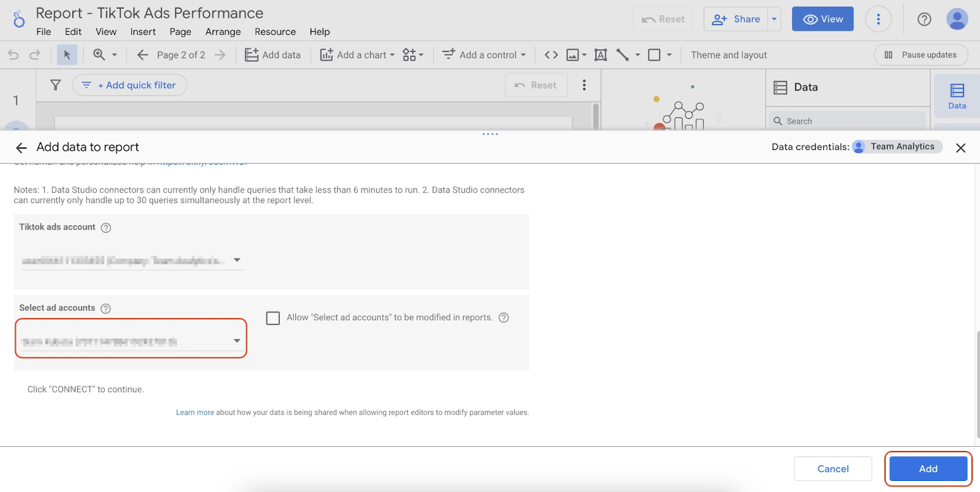Open header more options menu
980x492 pixels.
[878, 20]
